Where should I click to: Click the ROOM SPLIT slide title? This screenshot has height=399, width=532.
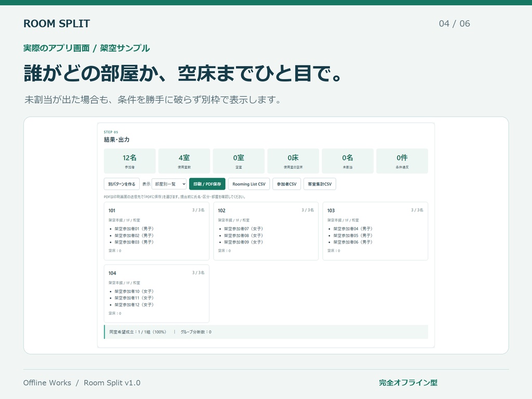coord(57,23)
